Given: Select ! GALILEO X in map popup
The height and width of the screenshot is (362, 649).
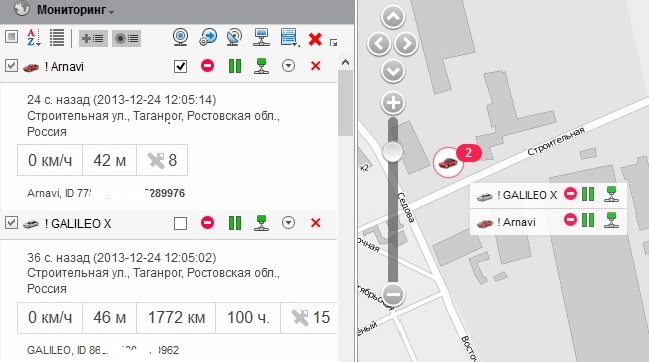Looking at the screenshot, I should tap(526, 195).
